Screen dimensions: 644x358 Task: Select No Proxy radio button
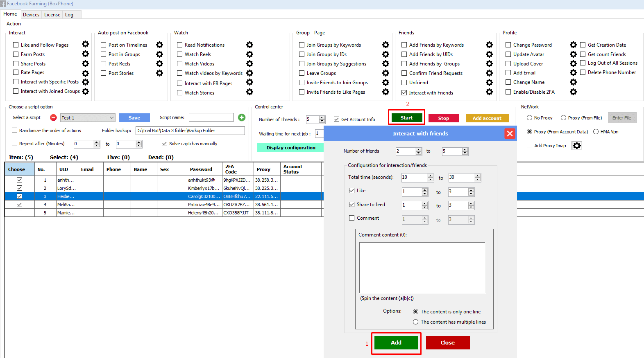(x=529, y=118)
